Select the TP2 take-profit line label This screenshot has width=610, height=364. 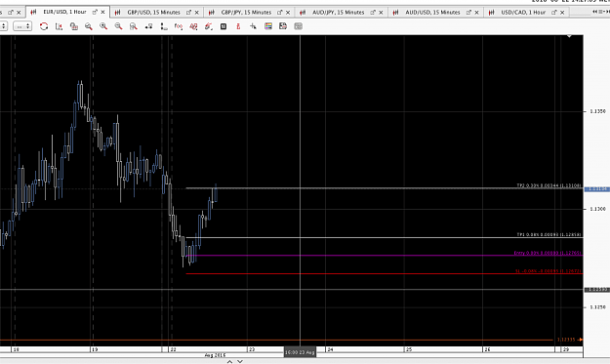(x=549, y=185)
